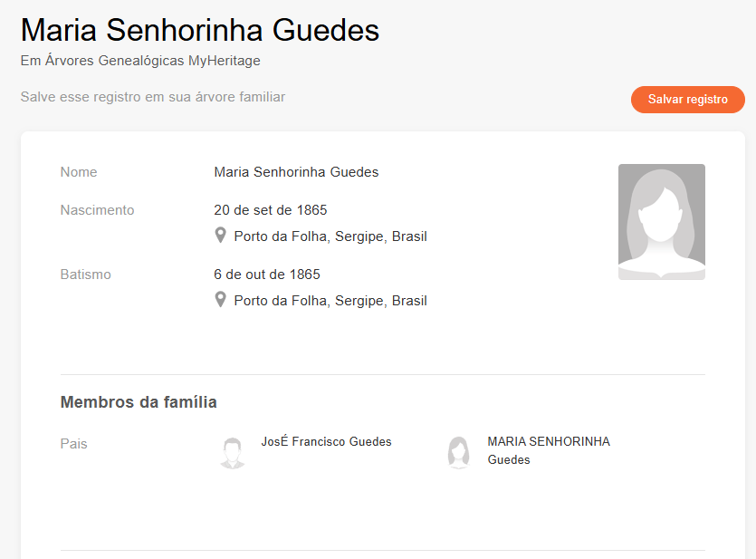Click the father's male avatar icon
756x559 pixels.
233,452
